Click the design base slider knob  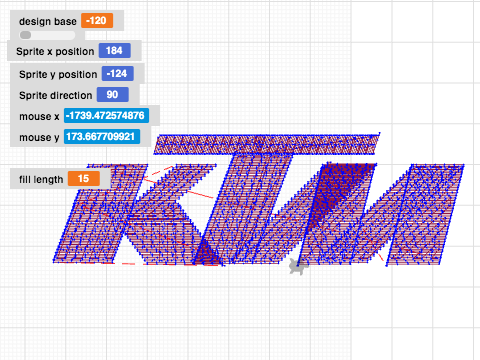pos(26,35)
